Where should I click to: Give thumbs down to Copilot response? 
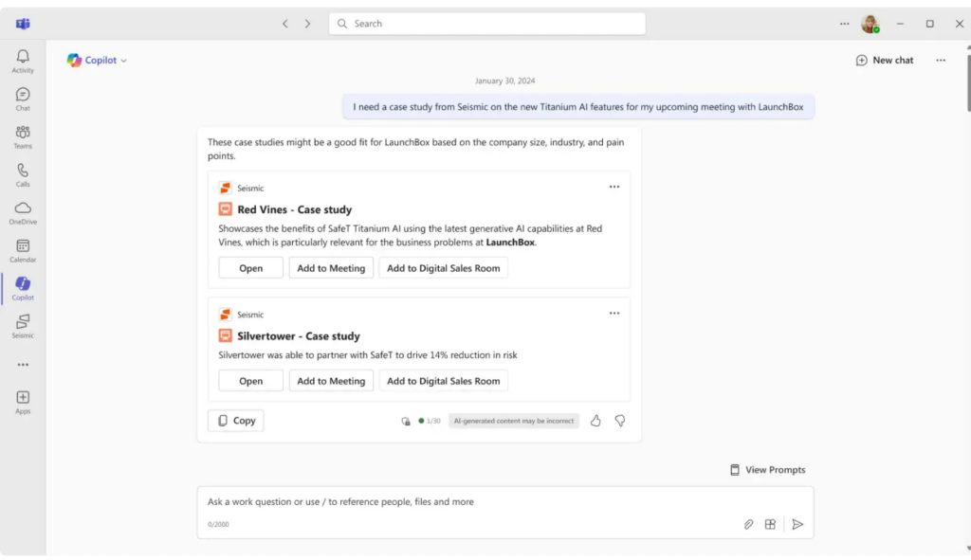coord(620,421)
